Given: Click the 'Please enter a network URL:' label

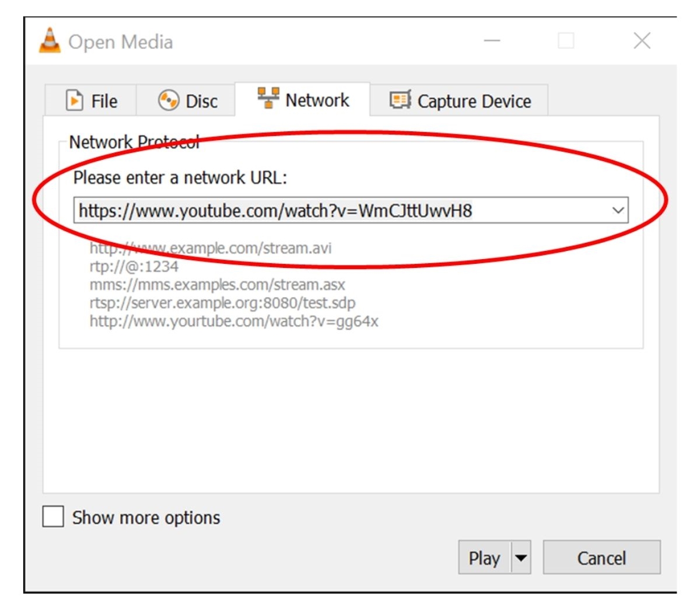Looking at the screenshot, I should coord(180,177).
